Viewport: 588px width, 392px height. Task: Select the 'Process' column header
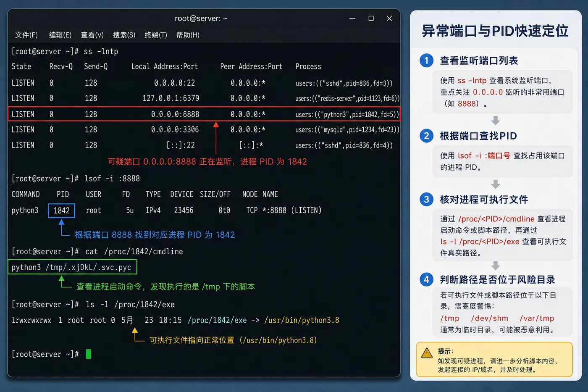(x=308, y=66)
